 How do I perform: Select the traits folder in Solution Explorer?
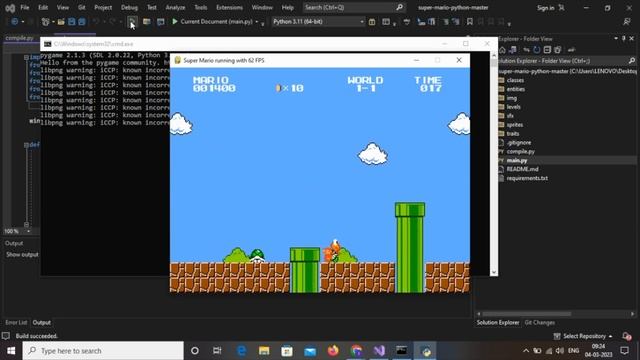(x=513, y=133)
